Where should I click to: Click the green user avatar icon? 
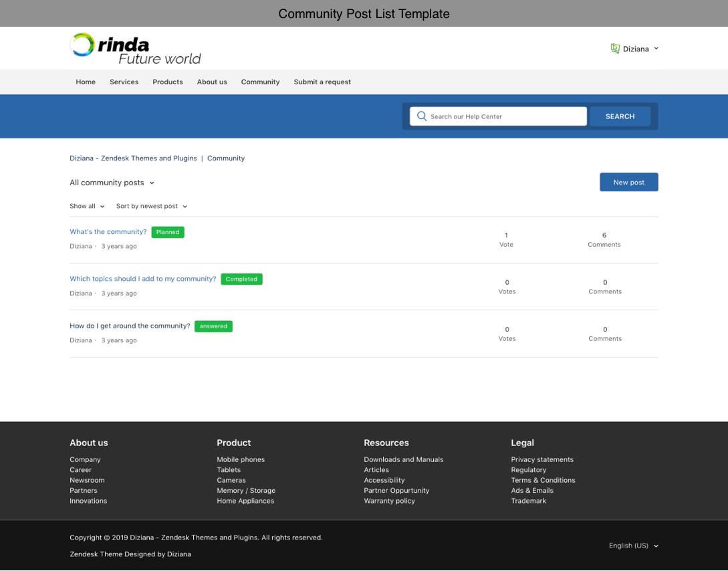(x=615, y=49)
